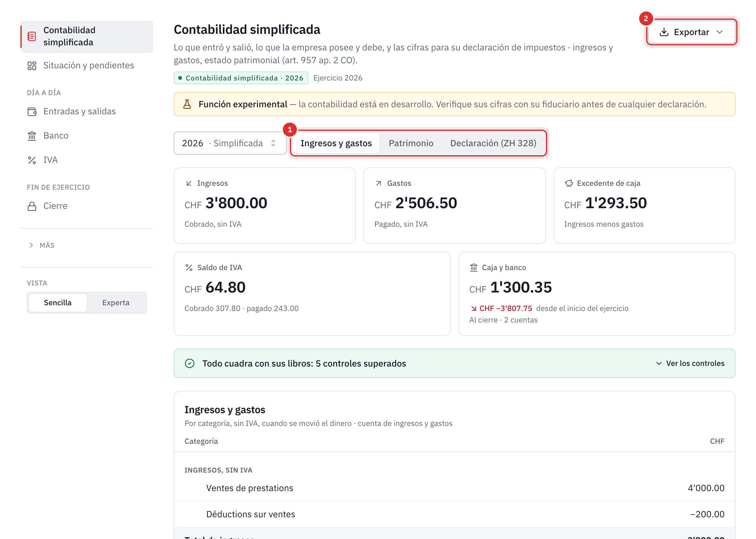Open the 2026 Simplificada year selector
The image size is (756, 539).
[x=230, y=143]
